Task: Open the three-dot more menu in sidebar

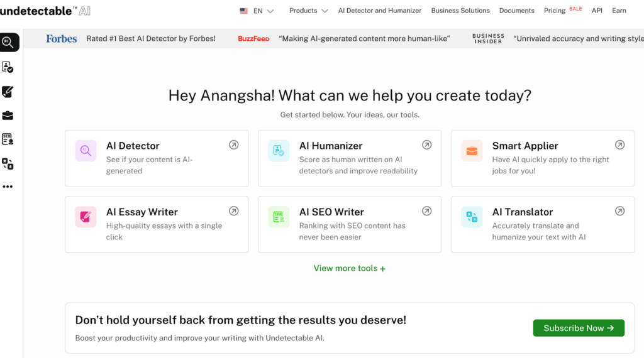Action: point(8,187)
